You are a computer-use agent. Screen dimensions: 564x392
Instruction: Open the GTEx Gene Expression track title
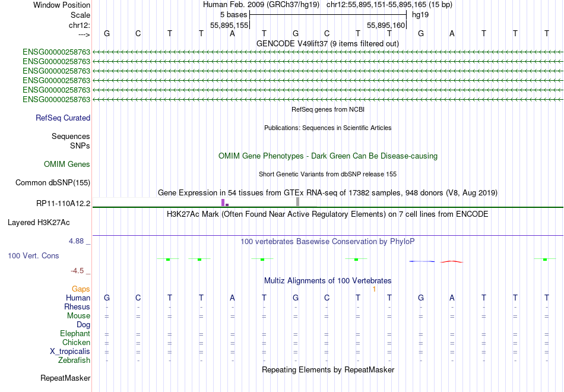click(328, 192)
